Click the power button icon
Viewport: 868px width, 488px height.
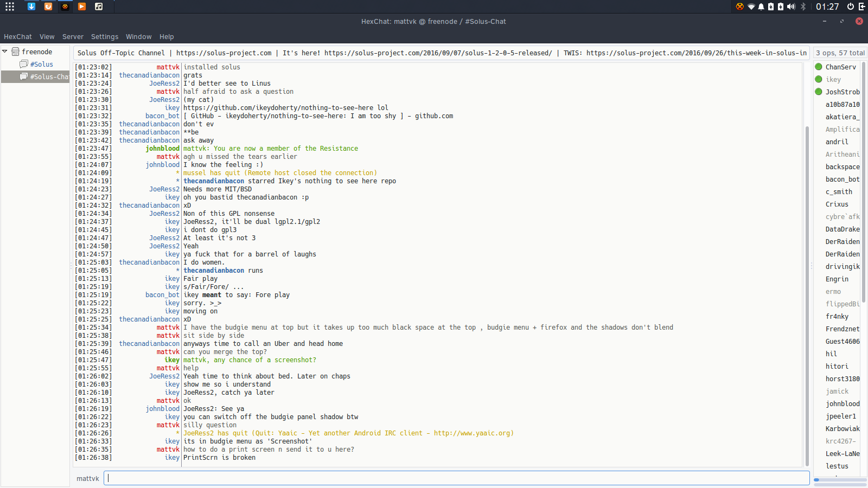point(851,7)
